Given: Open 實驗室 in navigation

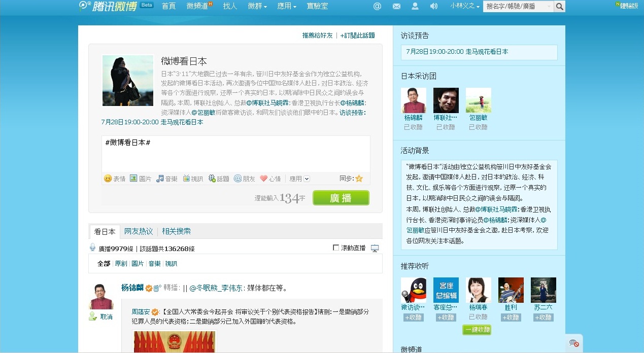Looking at the screenshot, I should click(x=317, y=6).
